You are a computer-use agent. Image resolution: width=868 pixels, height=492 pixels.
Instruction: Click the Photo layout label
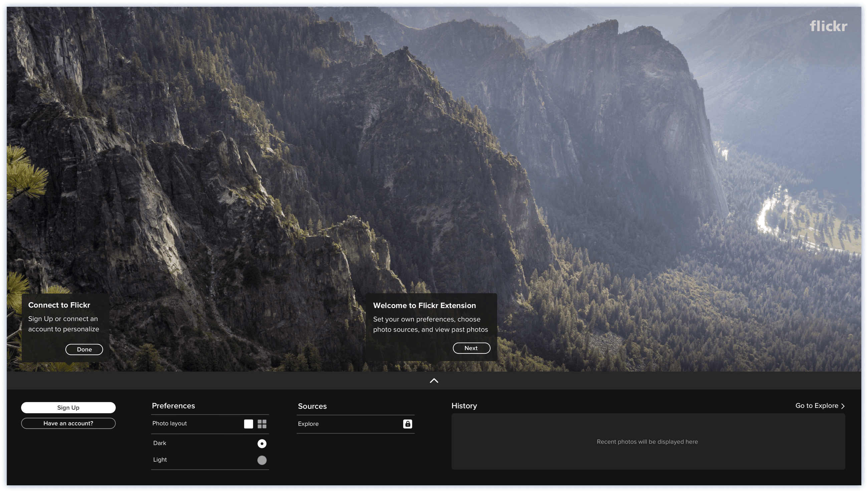point(169,424)
